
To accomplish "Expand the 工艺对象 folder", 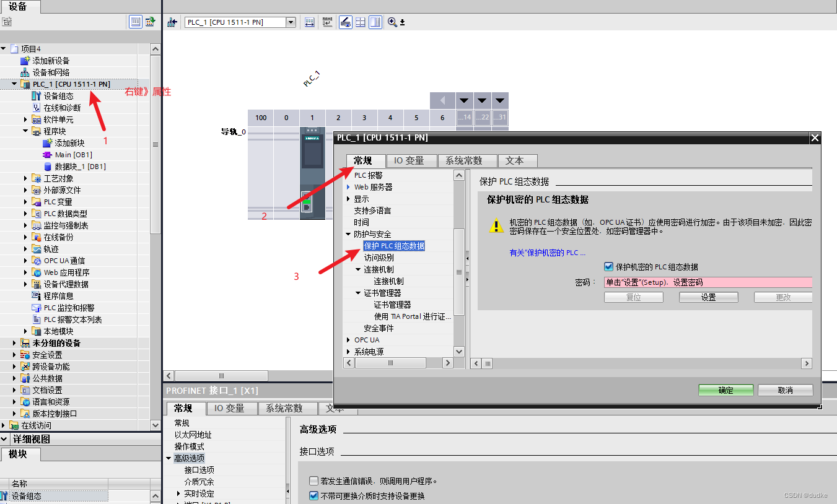I will 25,178.
